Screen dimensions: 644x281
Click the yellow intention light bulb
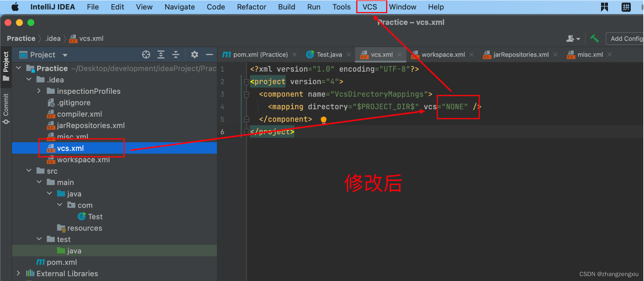[x=324, y=120]
